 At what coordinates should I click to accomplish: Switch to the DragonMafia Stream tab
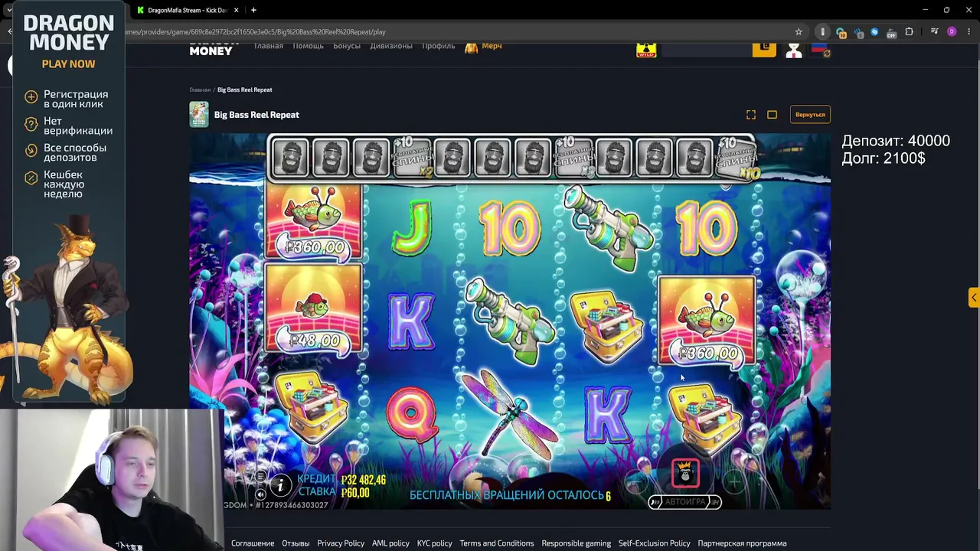coord(186,10)
